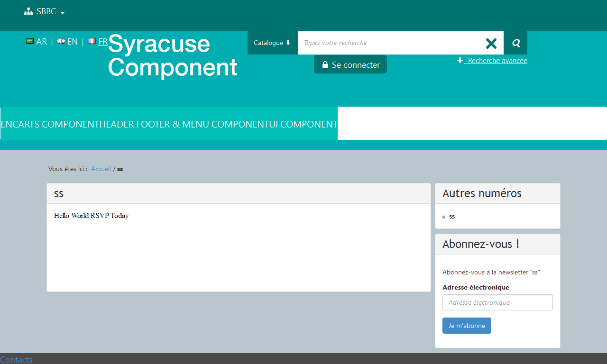This screenshot has height=364, width=607.
Task: Click the magnifier search icon button
Action: pyautogui.click(x=516, y=43)
